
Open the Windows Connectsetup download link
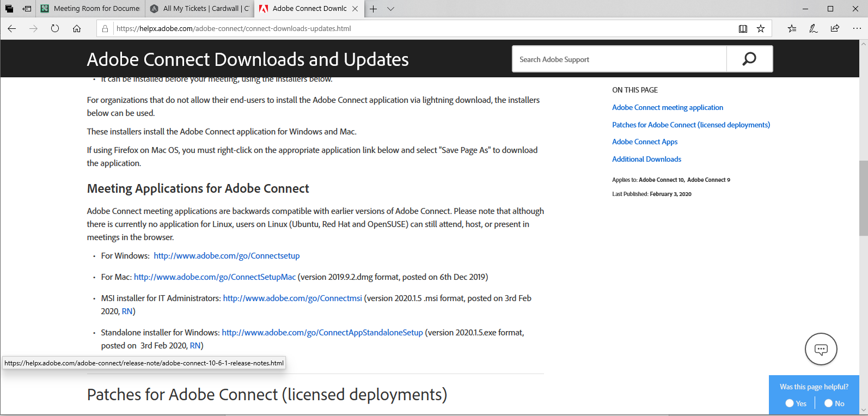coord(227,256)
